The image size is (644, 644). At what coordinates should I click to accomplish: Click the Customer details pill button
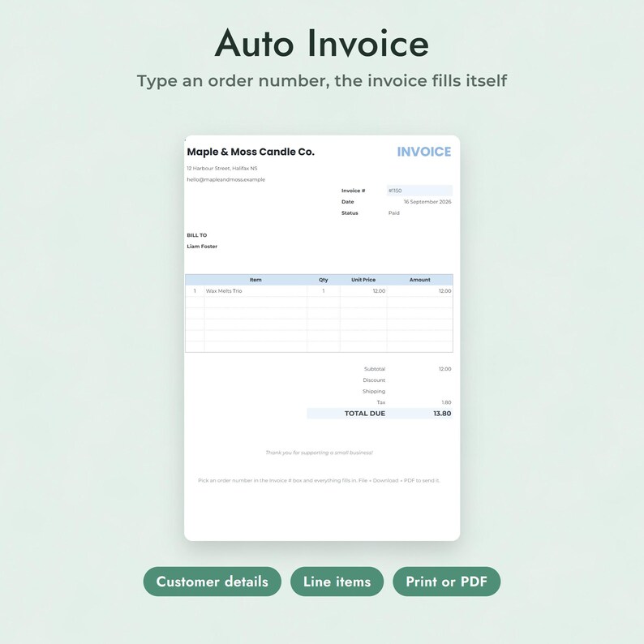coord(212,582)
